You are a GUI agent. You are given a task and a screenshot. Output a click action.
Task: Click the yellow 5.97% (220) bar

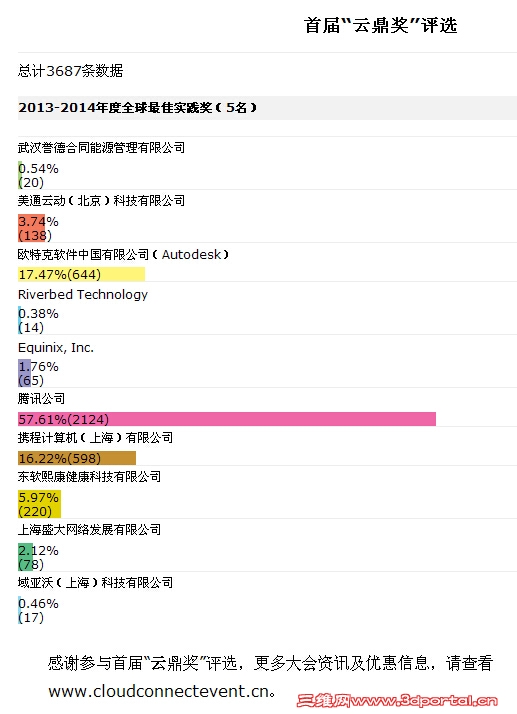[39, 504]
